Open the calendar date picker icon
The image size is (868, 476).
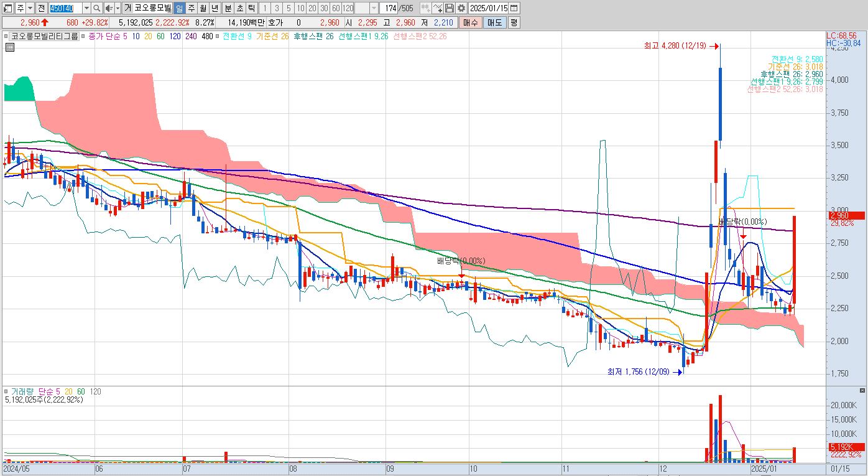coord(514,8)
